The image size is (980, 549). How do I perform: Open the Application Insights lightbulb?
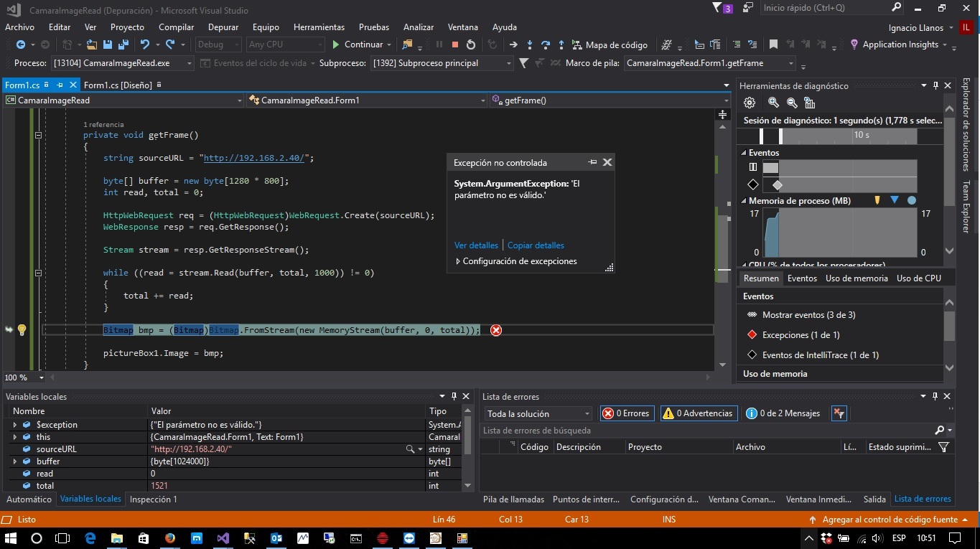tap(854, 44)
